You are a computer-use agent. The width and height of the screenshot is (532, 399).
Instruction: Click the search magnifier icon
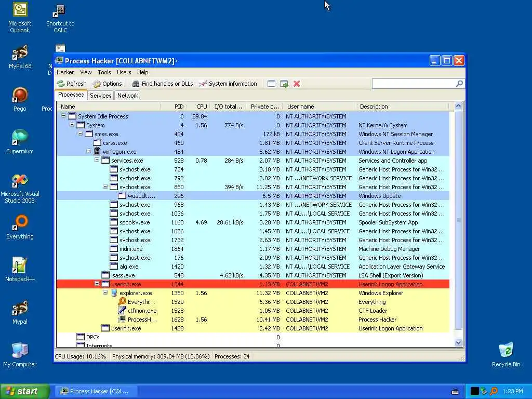459,84
